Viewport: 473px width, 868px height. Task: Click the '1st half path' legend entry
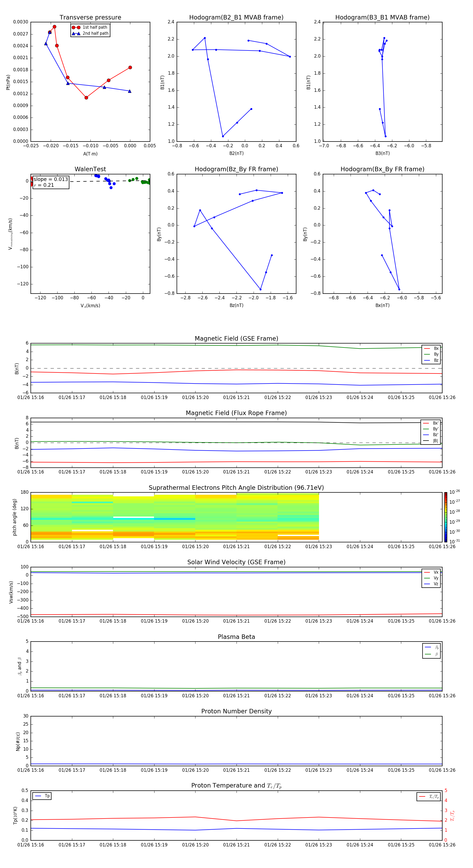click(x=90, y=27)
